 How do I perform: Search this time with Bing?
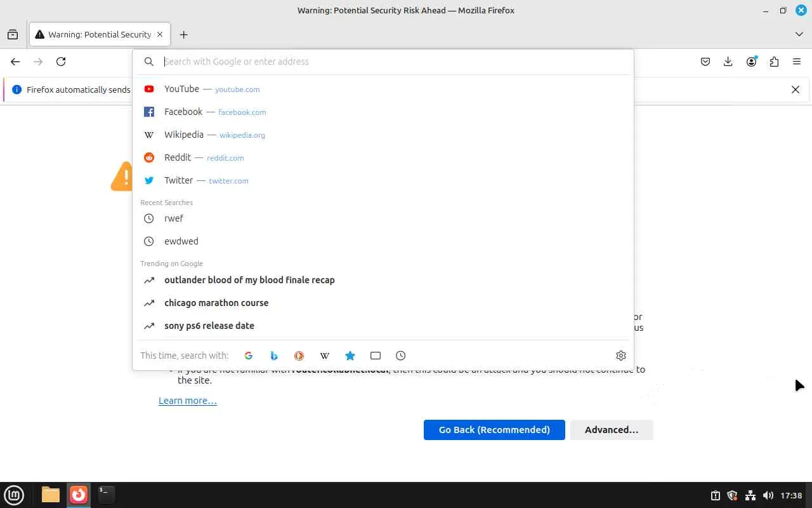tap(274, 356)
